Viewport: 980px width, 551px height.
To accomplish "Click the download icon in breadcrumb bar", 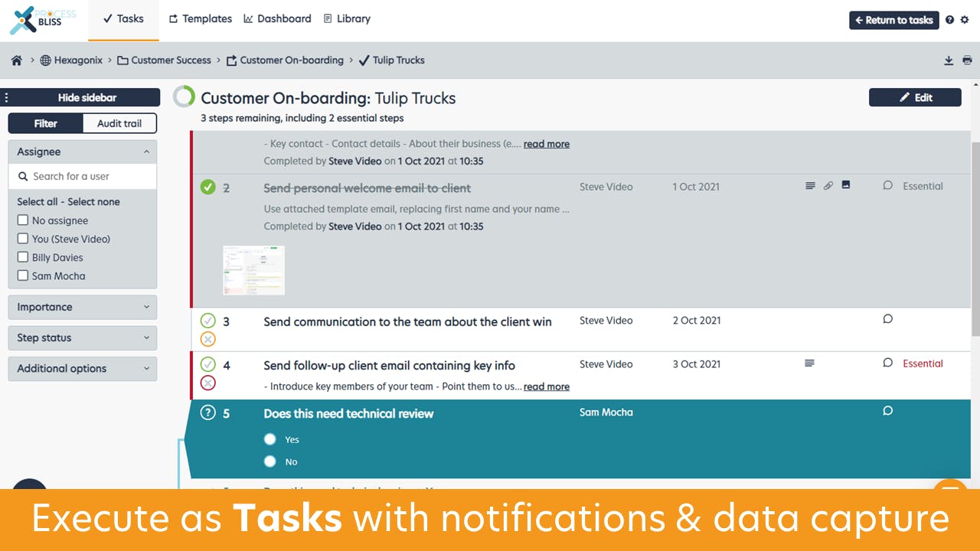I will [x=949, y=60].
